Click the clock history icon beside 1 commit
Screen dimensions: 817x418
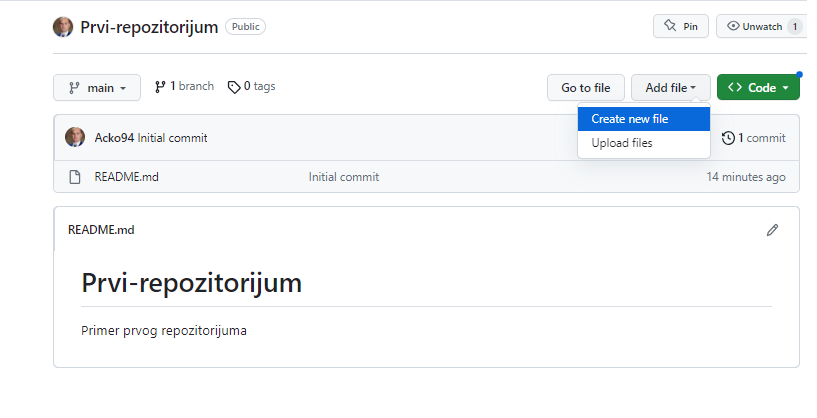click(728, 138)
